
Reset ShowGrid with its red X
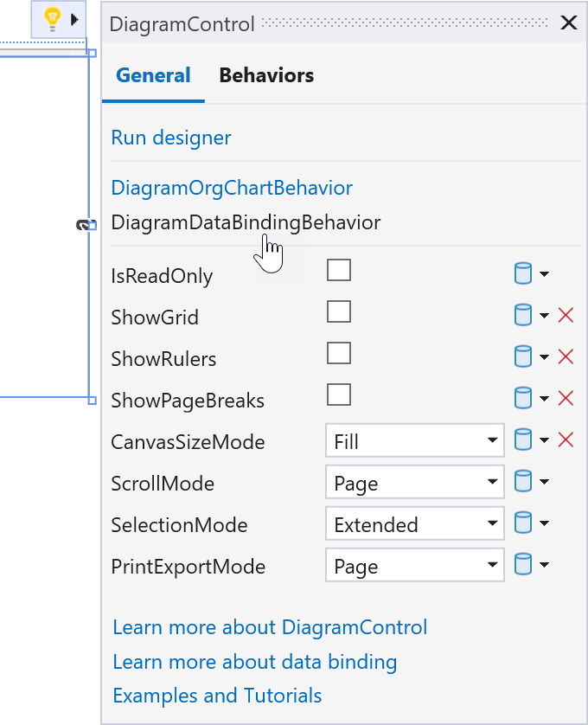click(566, 316)
